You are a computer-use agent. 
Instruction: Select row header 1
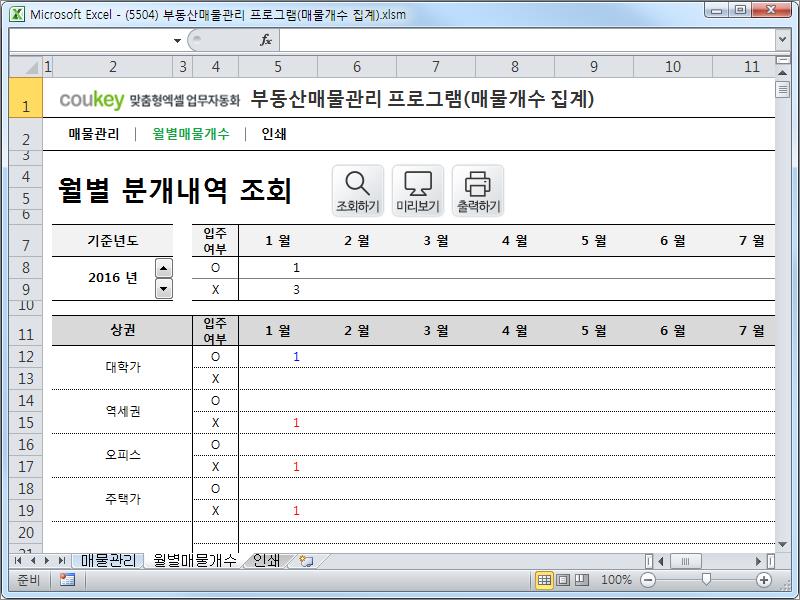point(26,98)
